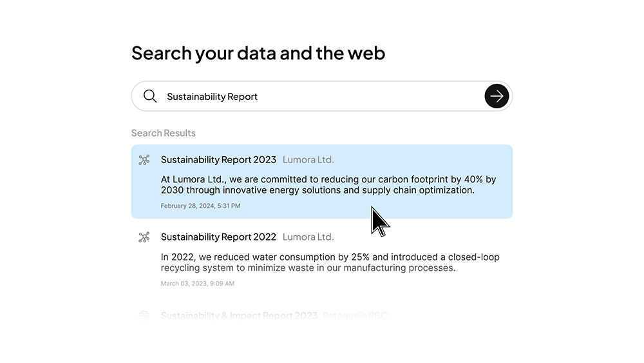Open the Sustainability Report 2022 title
This screenshot has height=363, width=644.
pos(218,237)
